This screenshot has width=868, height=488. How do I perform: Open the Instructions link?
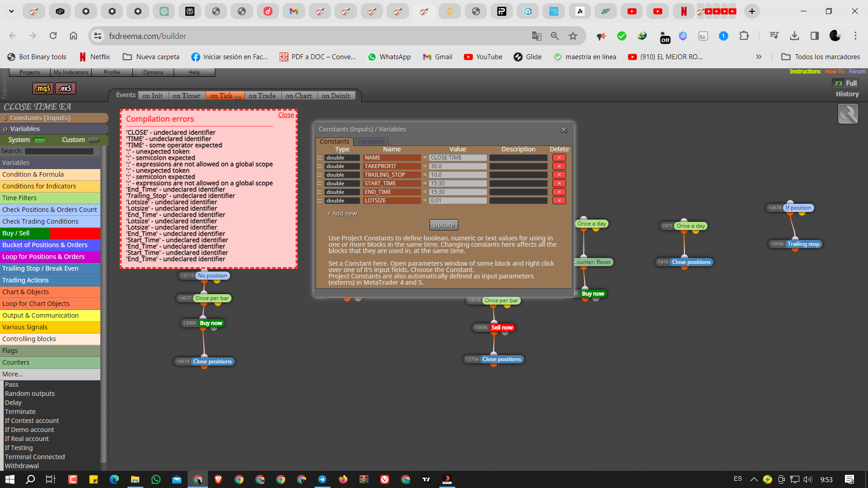(x=805, y=71)
